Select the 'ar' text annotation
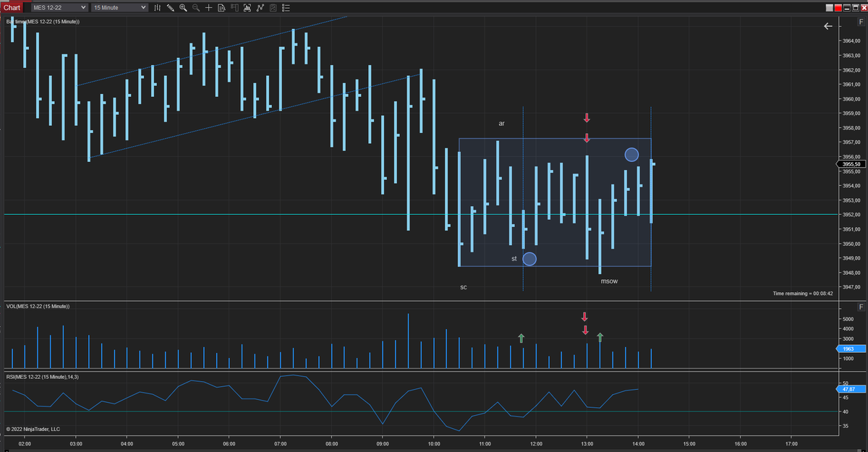Screen dimensions: 868x452 501,124
